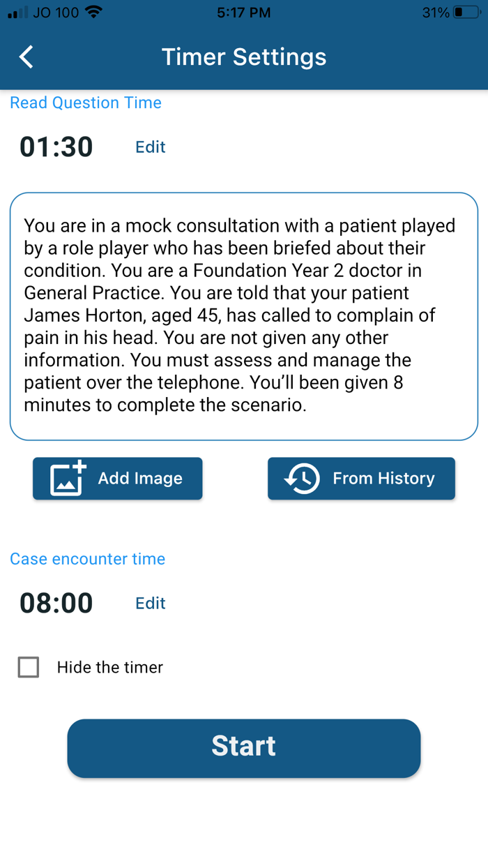This screenshot has height=868, width=488.
Task: Tap the 01:30 read question timer display
Action: pos(56,147)
